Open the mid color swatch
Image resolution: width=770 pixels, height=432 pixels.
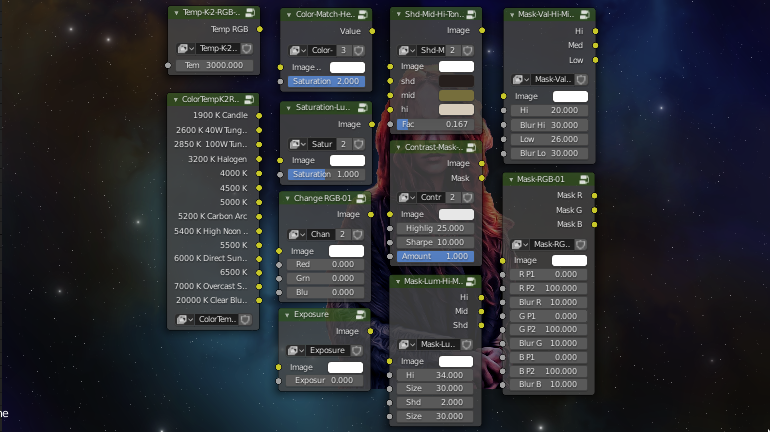tap(456, 95)
